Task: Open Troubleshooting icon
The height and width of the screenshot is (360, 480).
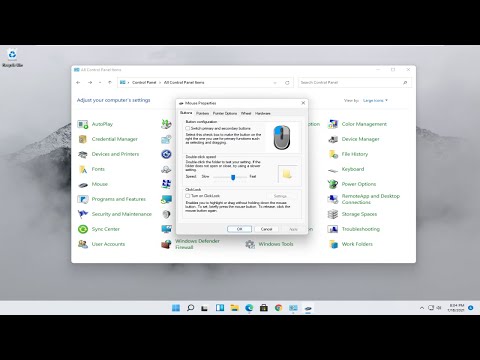Action: coord(333,229)
